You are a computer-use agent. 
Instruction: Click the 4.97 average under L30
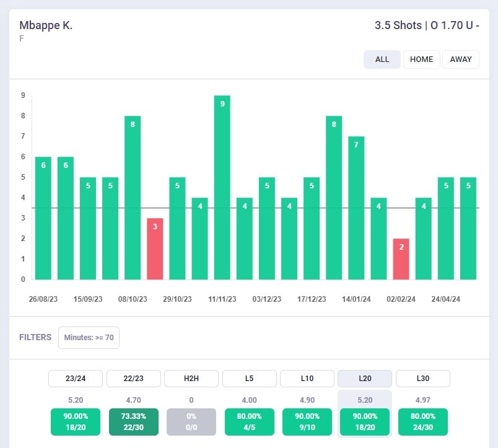coord(423,400)
